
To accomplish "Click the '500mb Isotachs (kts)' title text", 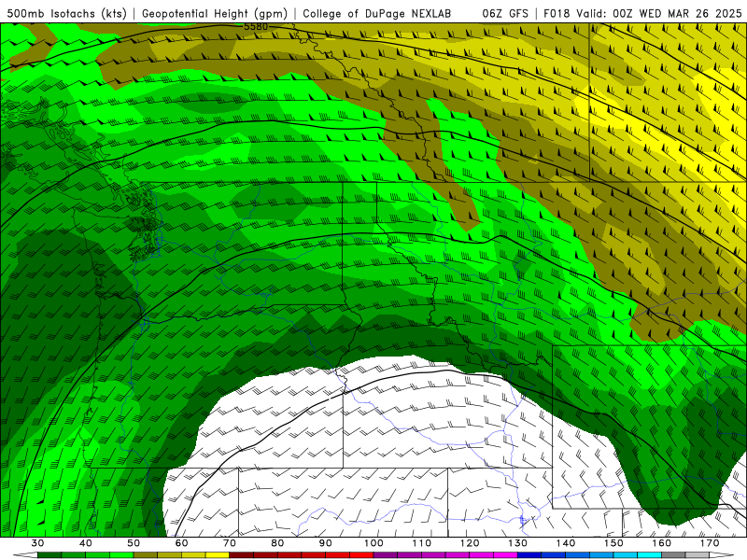I will pyautogui.click(x=67, y=13).
